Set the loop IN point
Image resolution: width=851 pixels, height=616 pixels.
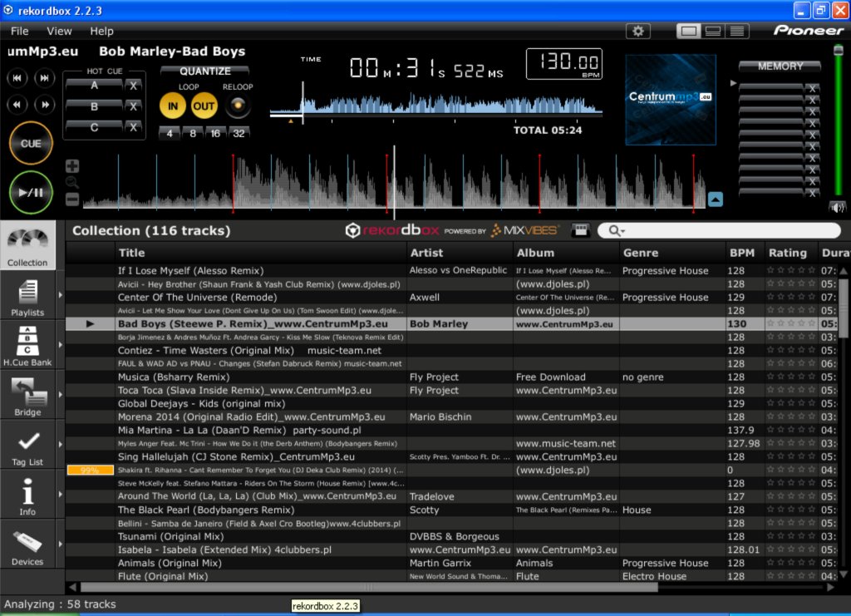coord(173,106)
